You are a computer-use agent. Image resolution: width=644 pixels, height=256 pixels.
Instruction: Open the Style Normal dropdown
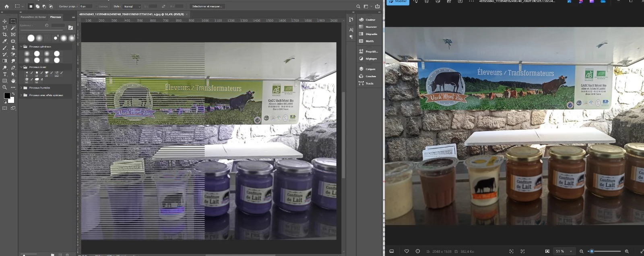(x=132, y=6)
